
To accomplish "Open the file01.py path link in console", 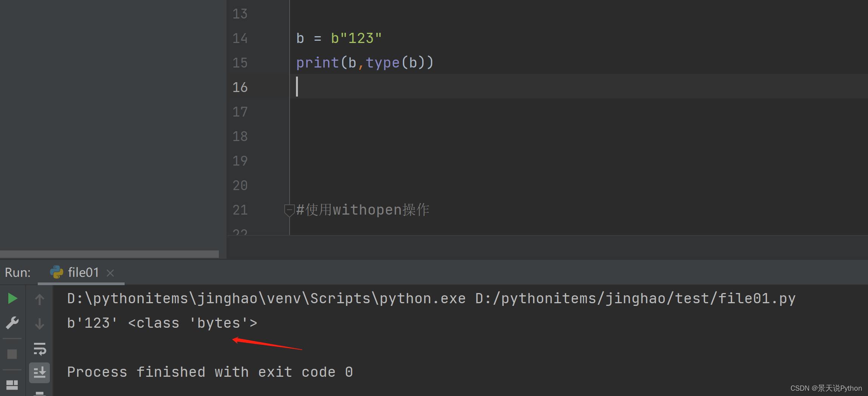I will [x=635, y=299].
